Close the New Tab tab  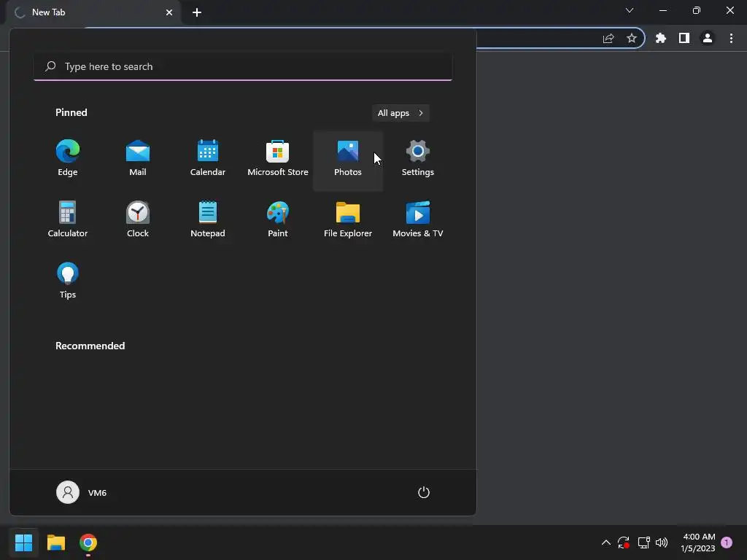click(x=169, y=12)
